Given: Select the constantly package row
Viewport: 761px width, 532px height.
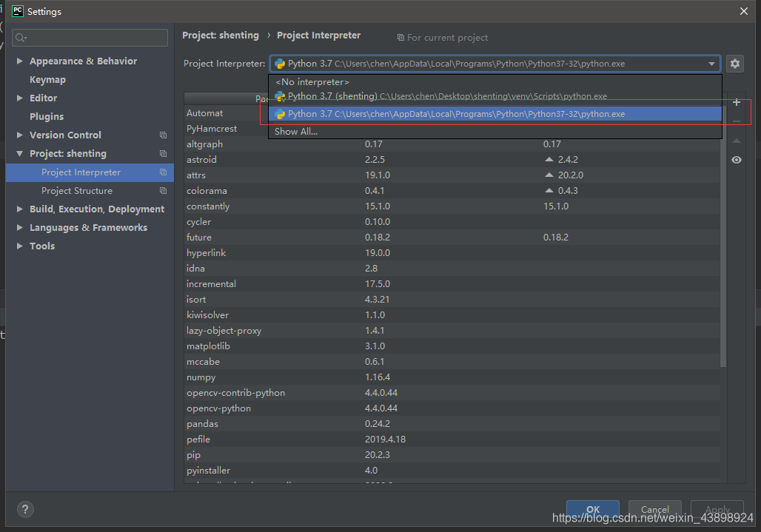Looking at the screenshot, I should point(452,206).
